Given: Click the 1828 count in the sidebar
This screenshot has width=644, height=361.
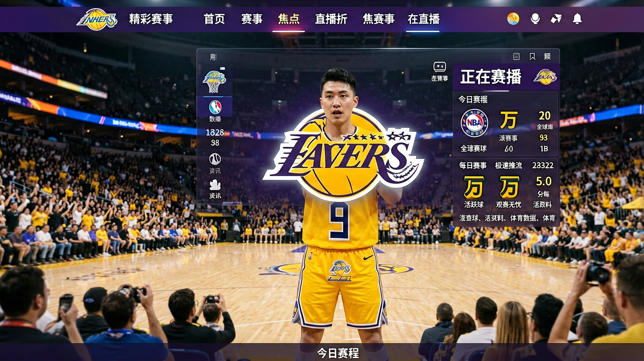Looking at the screenshot, I should 215,132.
